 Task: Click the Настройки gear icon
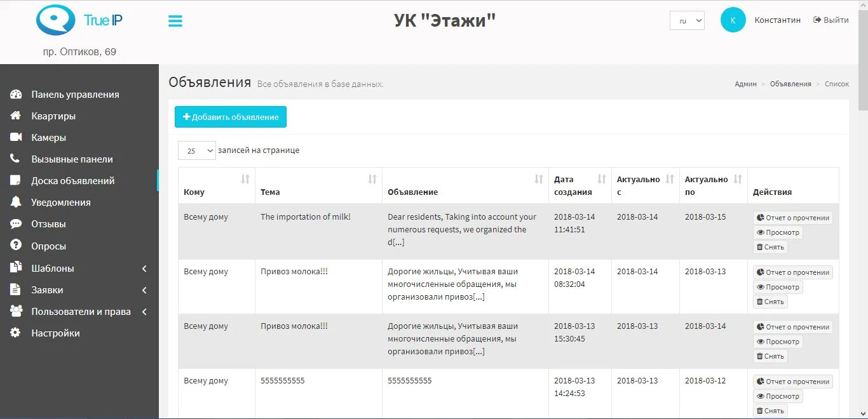point(16,333)
